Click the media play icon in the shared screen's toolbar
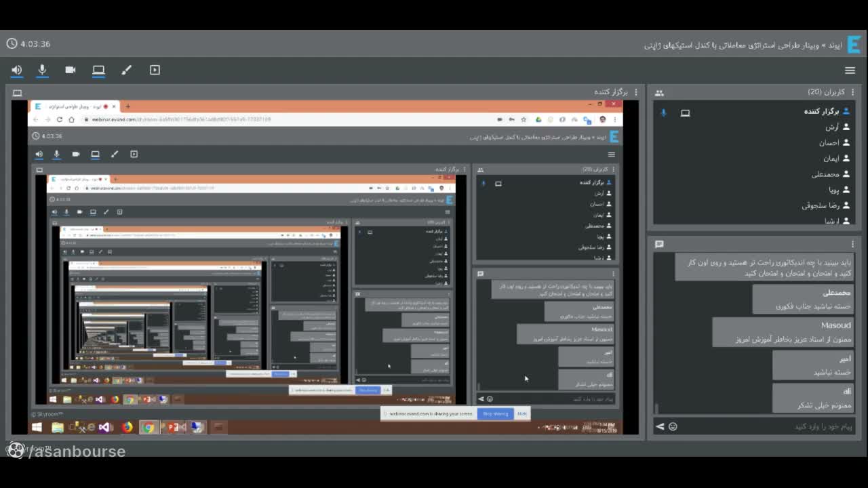Image resolution: width=868 pixels, height=488 pixels. point(134,154)
